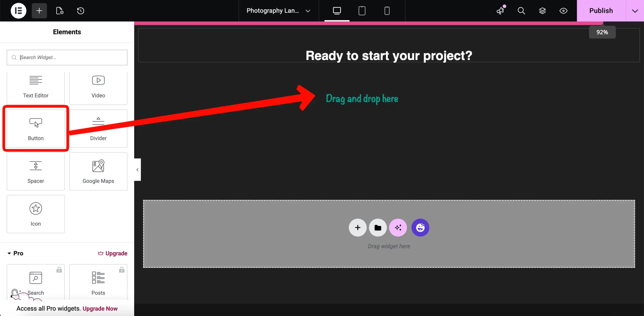This screenshot has width=644, height=316.
Task: Select desktop view tab
Action: coord(337,11)
